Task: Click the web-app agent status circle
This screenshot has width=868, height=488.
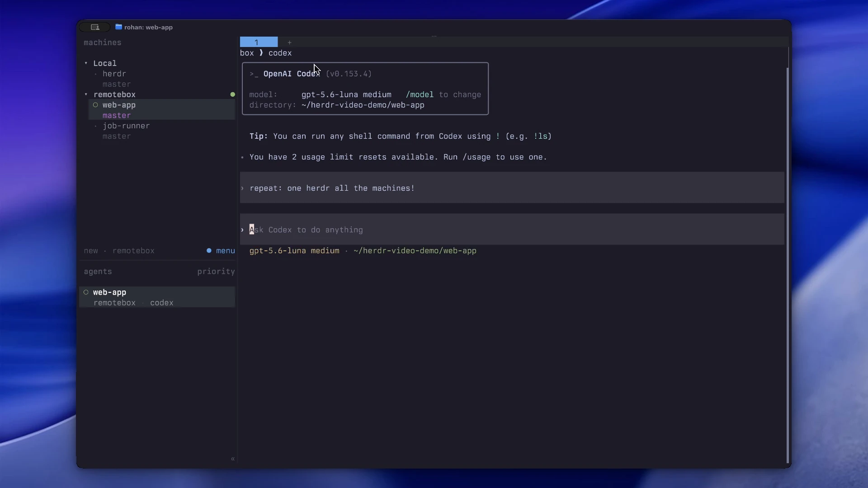Action: (86, 292)
